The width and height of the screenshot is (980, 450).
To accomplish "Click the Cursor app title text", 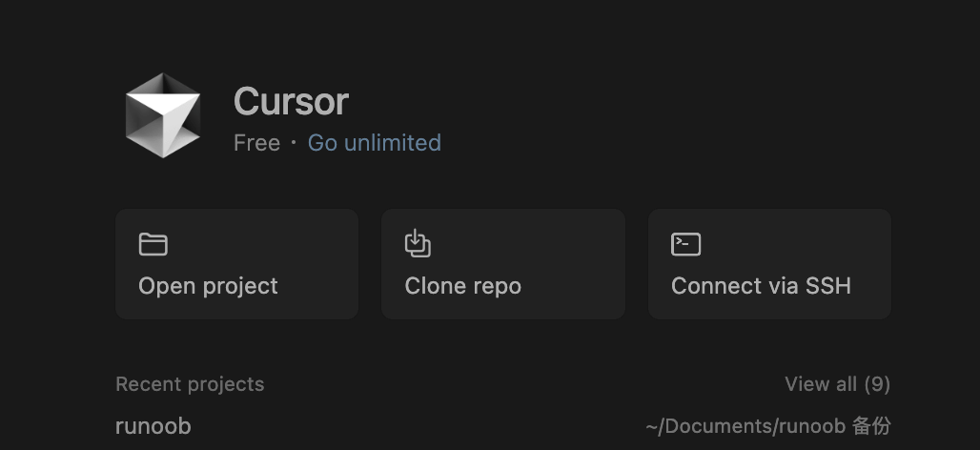I will pyautogui.click(x=291, y=102).
